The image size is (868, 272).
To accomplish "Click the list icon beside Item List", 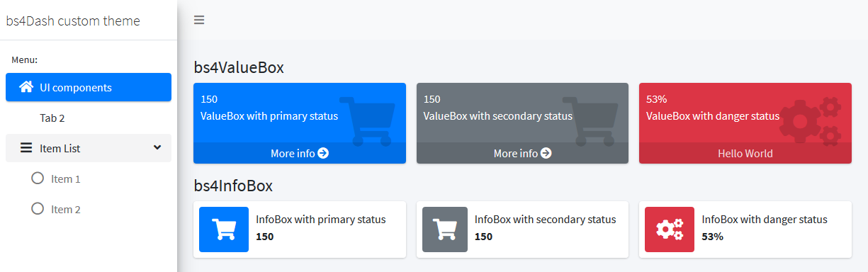I will (x=26, y=148).
